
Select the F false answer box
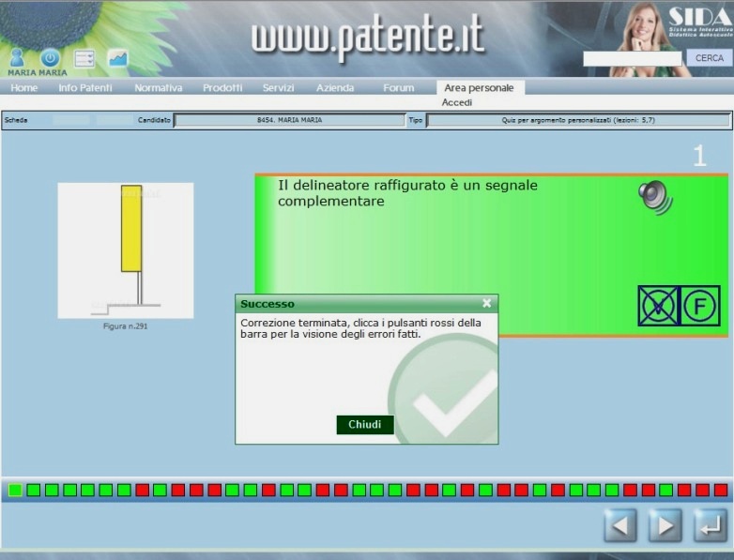click(699, 306)
